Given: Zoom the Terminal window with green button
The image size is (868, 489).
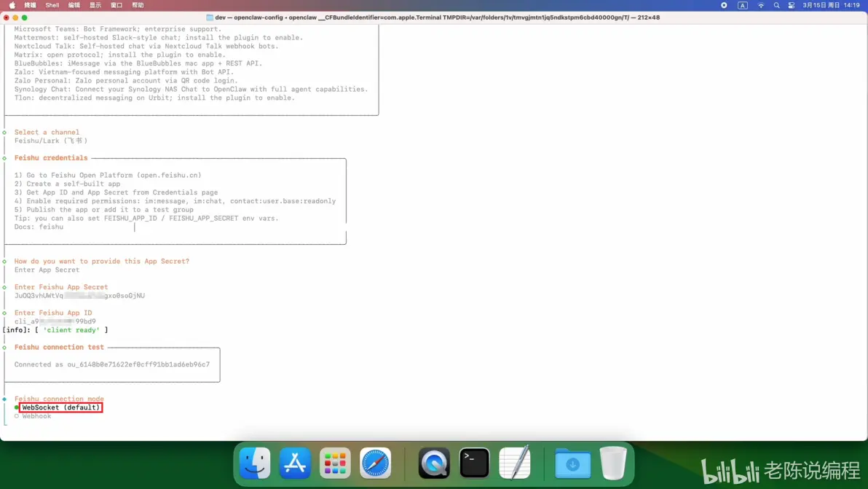Looking at the screenshot, I should 24,17.
